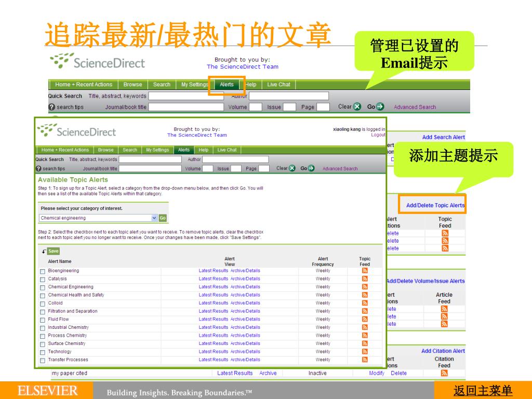Click the green Go button beside category dropdown
Image resolution: width=532 pixels, height=399 pixels.
click(163, 218)
